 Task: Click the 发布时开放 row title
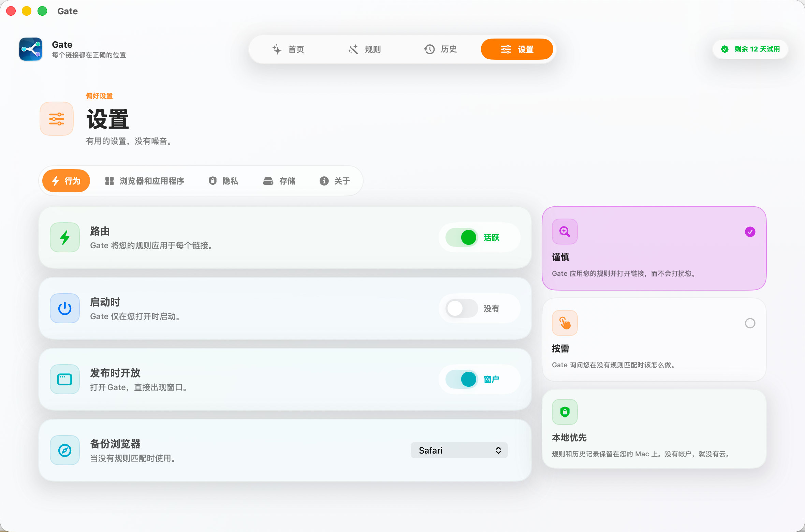pos(115,373)
